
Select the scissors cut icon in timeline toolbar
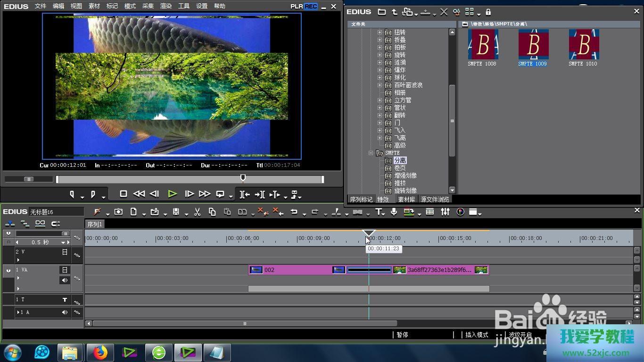point(198,212)
